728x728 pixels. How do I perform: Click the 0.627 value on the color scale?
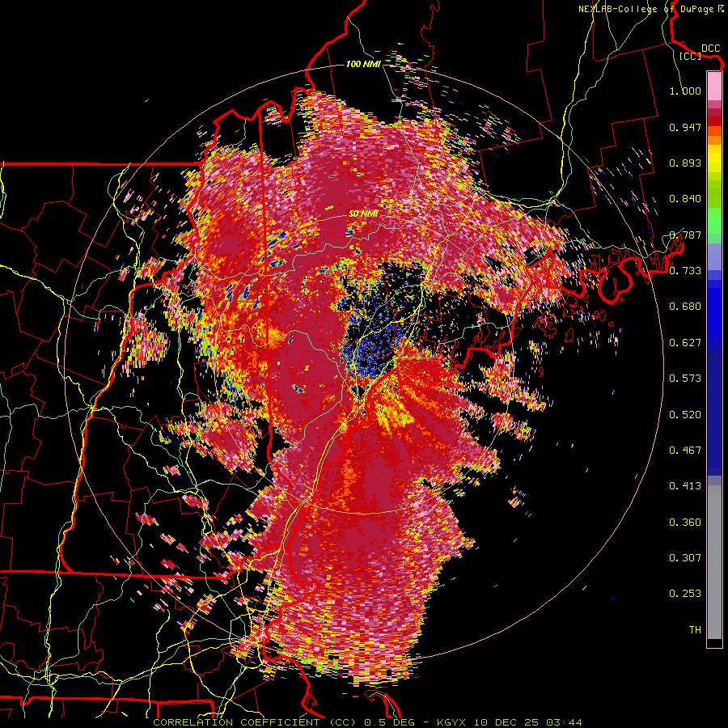point(685,342)
